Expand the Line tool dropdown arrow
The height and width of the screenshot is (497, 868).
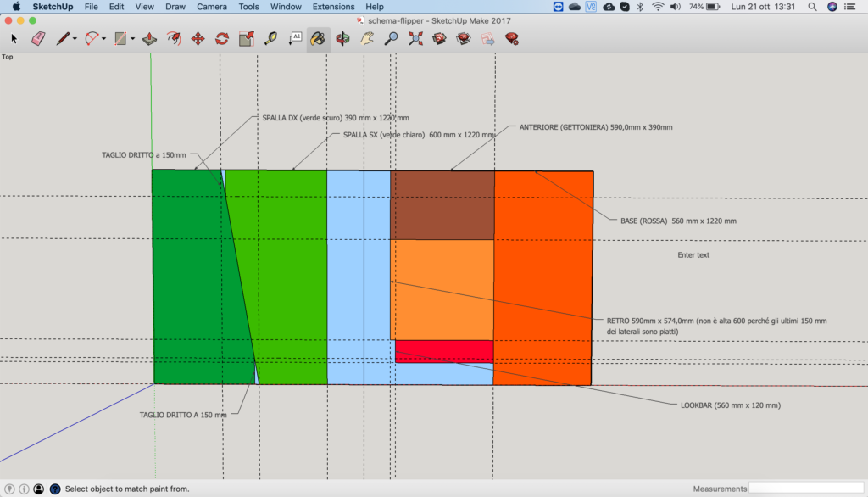[75, 39]
